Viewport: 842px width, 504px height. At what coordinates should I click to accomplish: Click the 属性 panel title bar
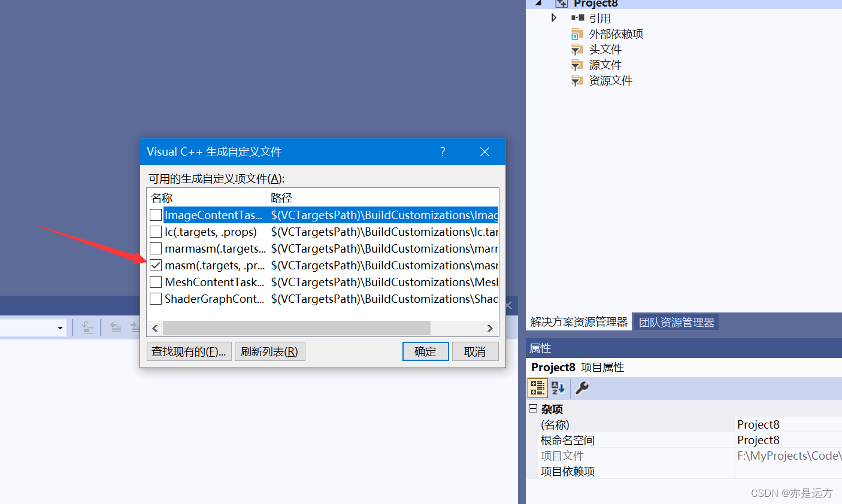click(684, 348)
